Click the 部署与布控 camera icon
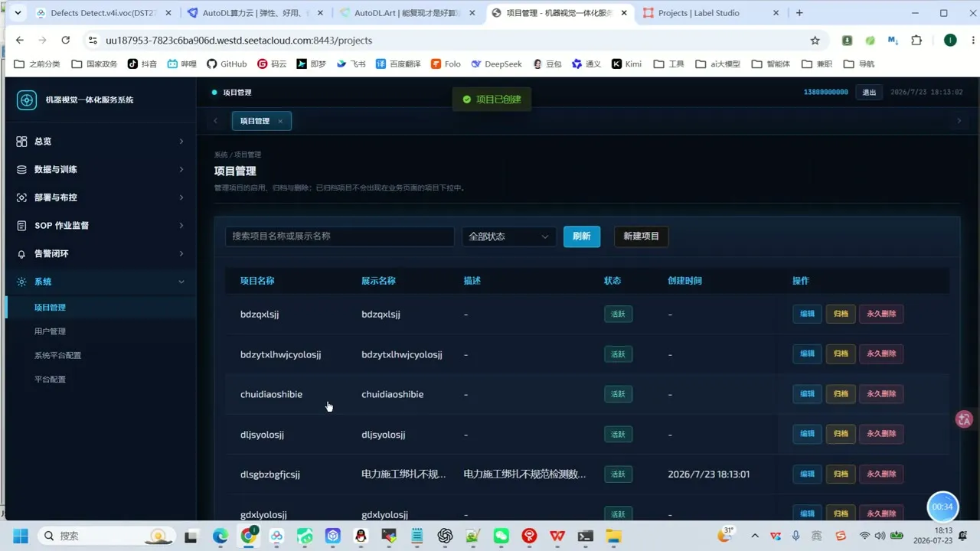Screen dimensions: 980x551 click(x=21, y=197)
